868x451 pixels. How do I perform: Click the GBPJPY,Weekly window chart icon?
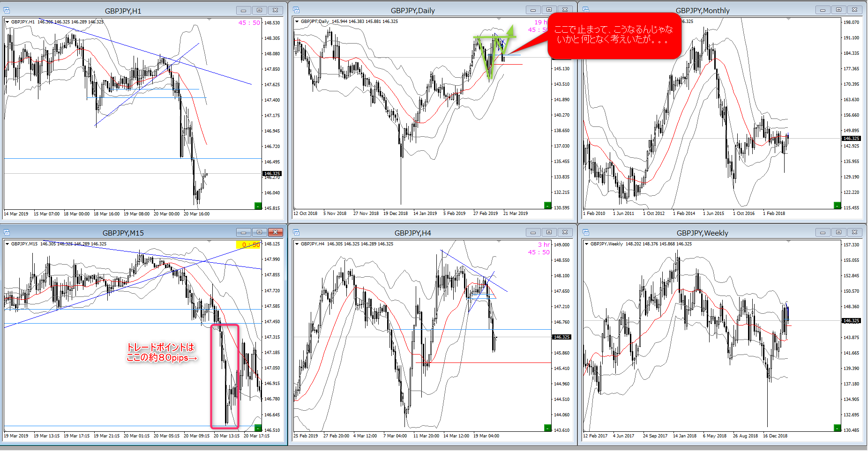[586, 233]
